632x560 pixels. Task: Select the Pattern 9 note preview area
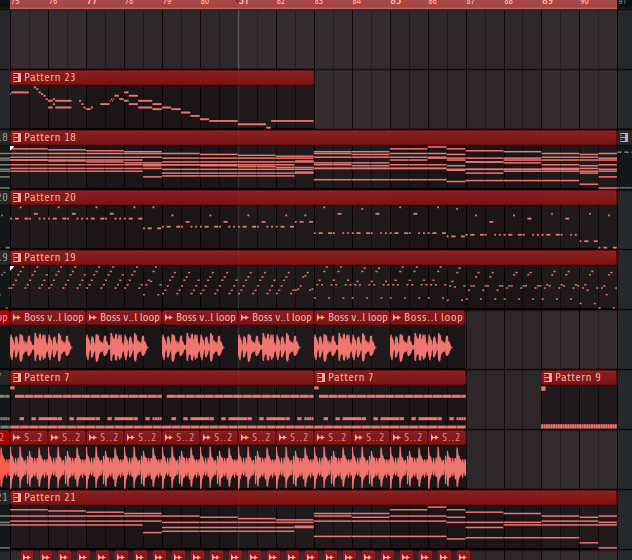[x=579, y=407]
